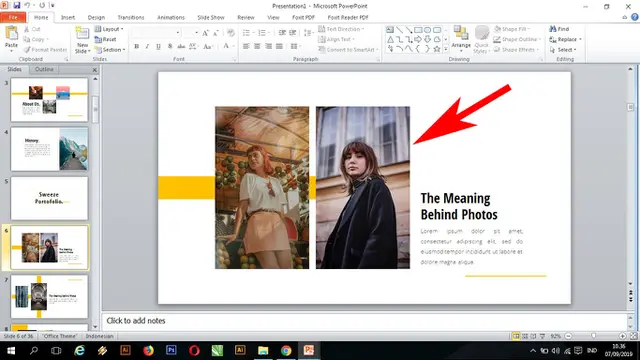
Task: Open Photoshop from the taskbar
Action: pyautogui.click(x=171, y=350)
